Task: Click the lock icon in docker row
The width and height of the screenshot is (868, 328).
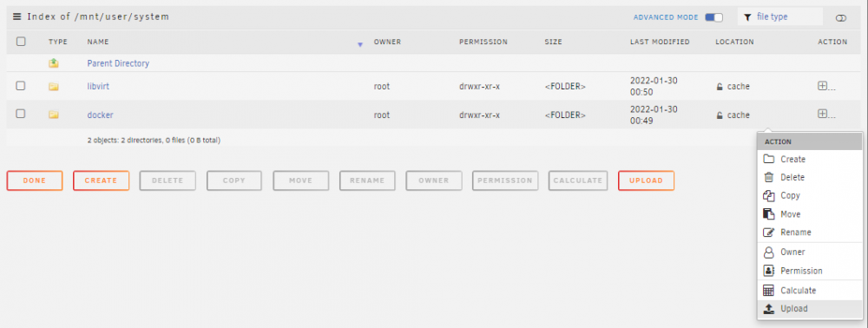Action: point(719,115)
